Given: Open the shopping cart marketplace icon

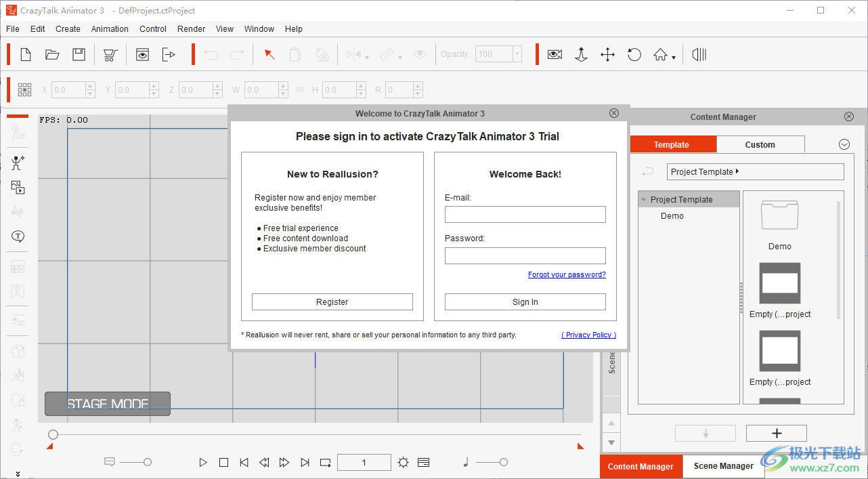Looking at the screenshot, I should [111, 55].
